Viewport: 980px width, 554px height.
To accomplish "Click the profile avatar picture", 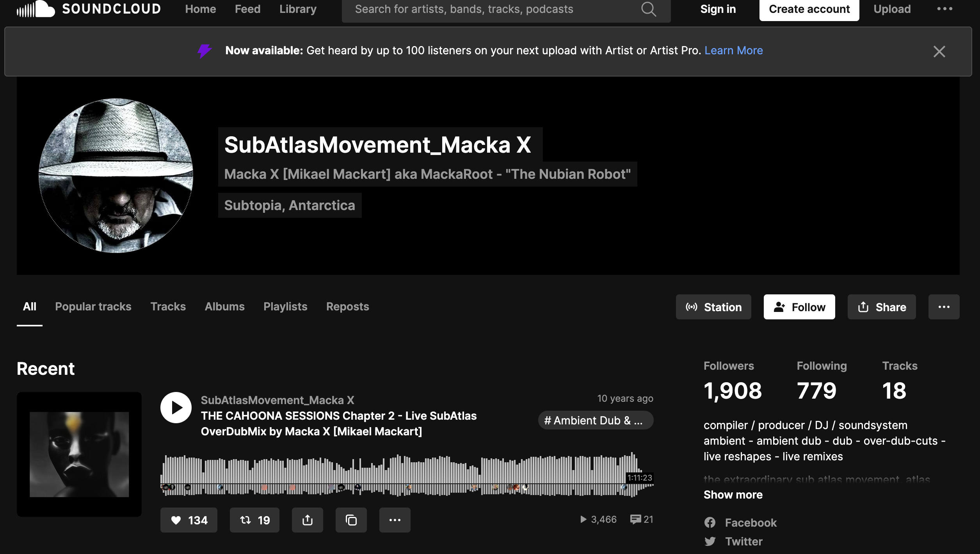I will click(116, 176).
